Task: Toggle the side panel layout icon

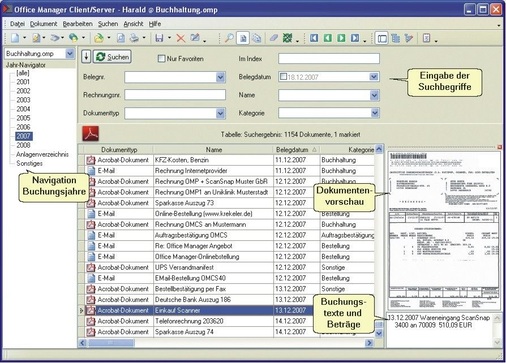Action: point(382,38)
